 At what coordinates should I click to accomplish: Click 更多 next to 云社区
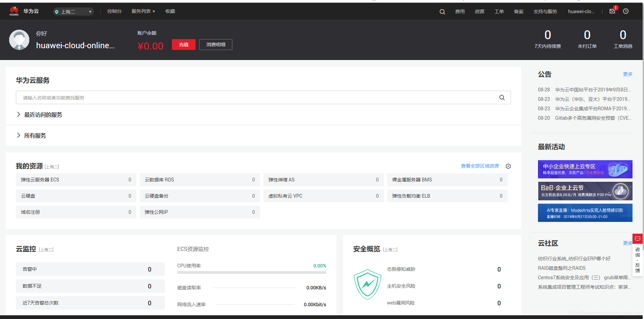click(627, 243)
